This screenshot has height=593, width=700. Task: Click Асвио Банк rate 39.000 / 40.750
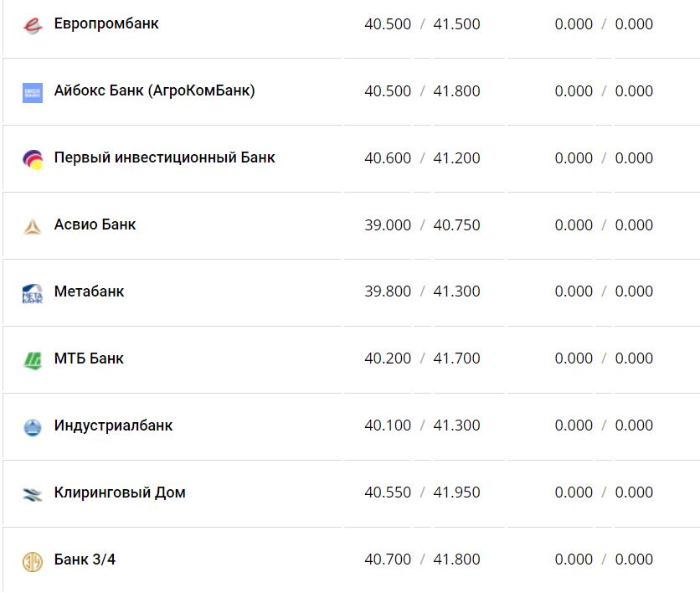(422, 224)
